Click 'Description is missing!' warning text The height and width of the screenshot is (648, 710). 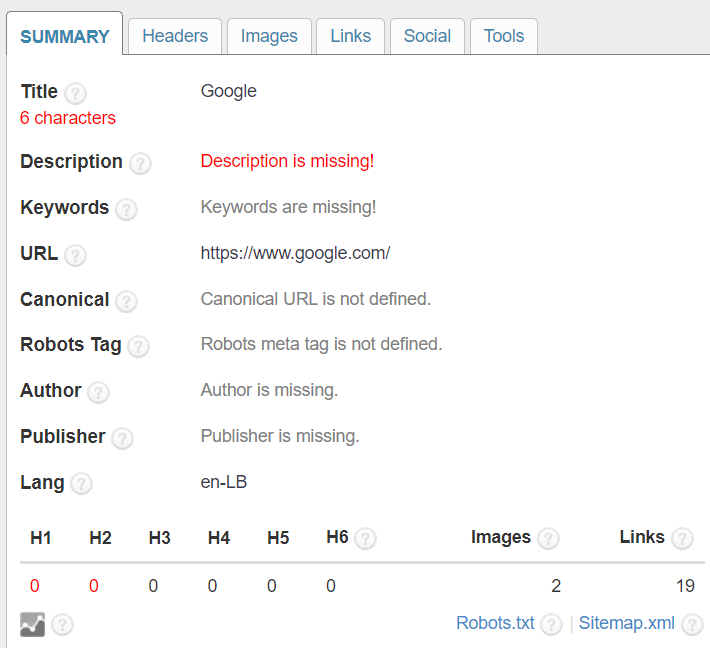(288, 161)
